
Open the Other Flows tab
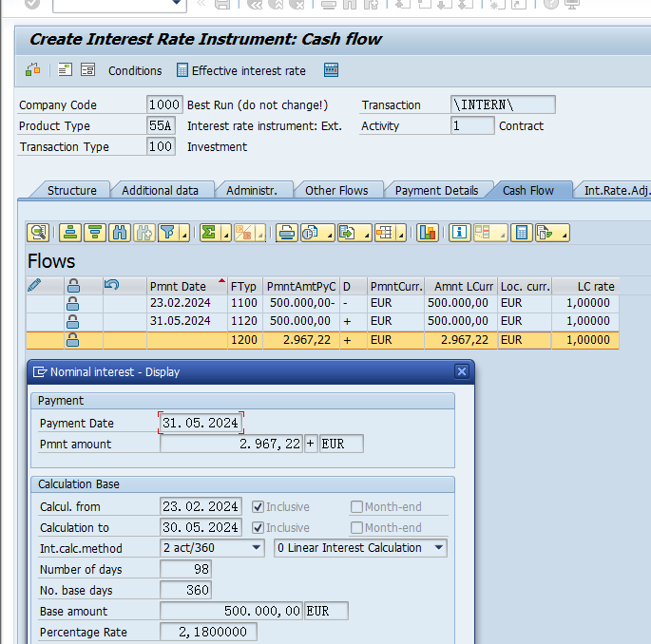(336, 190)
